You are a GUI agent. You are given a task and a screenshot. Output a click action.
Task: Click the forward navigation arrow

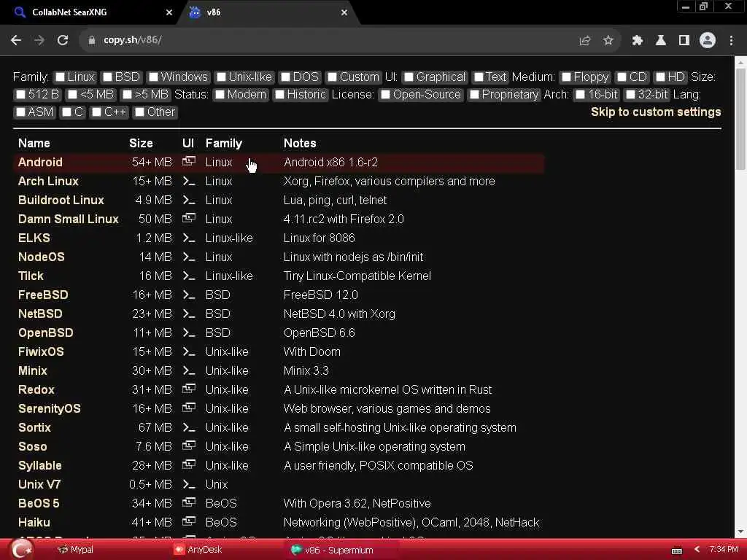click(39, 41)
